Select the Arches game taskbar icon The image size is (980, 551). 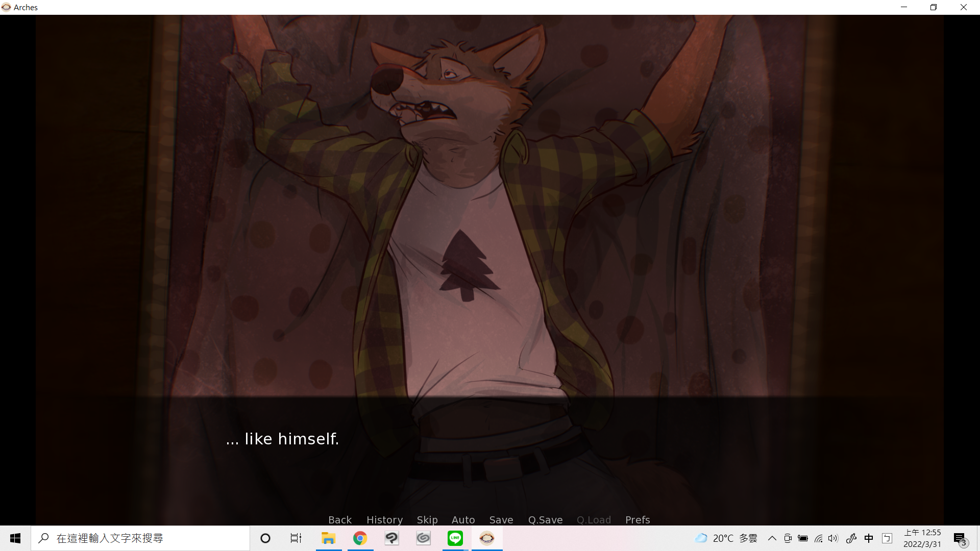click(487, 538)
